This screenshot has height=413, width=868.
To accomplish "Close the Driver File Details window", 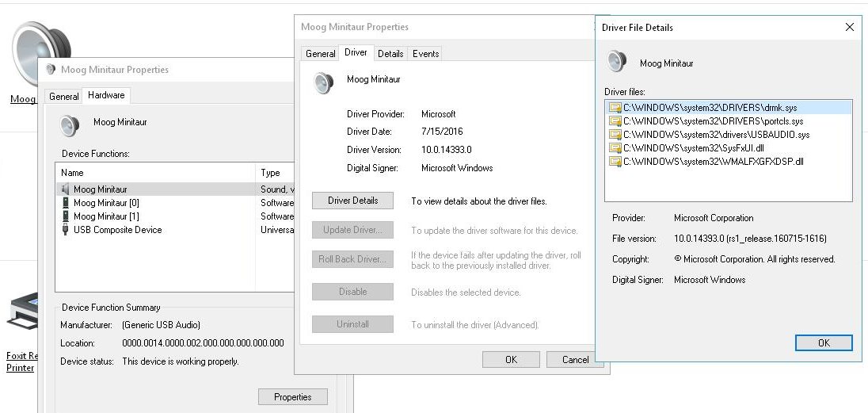I will [x=850, y=27].
